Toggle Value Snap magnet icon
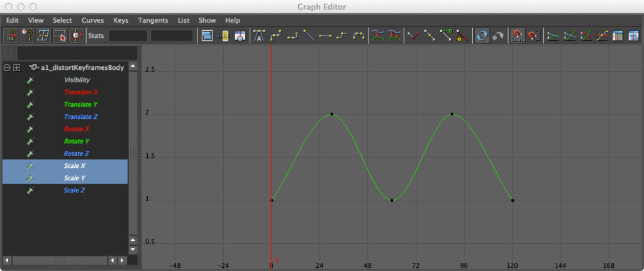Screen dimensions: 644x271 [534, 36]
